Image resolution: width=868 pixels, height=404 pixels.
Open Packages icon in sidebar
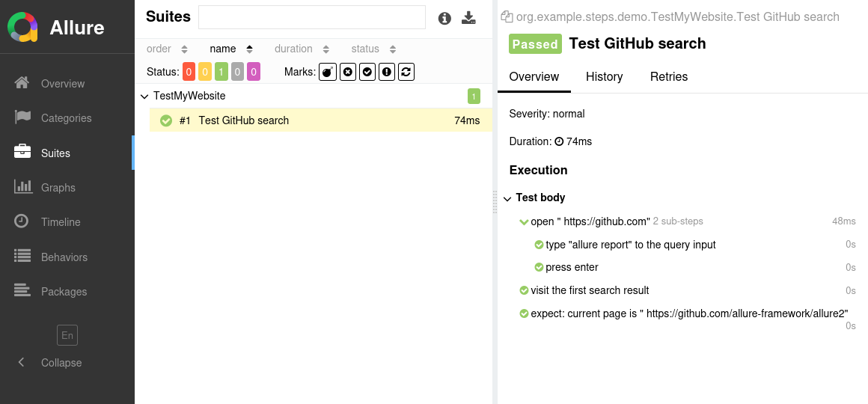(x=22, y=291)
